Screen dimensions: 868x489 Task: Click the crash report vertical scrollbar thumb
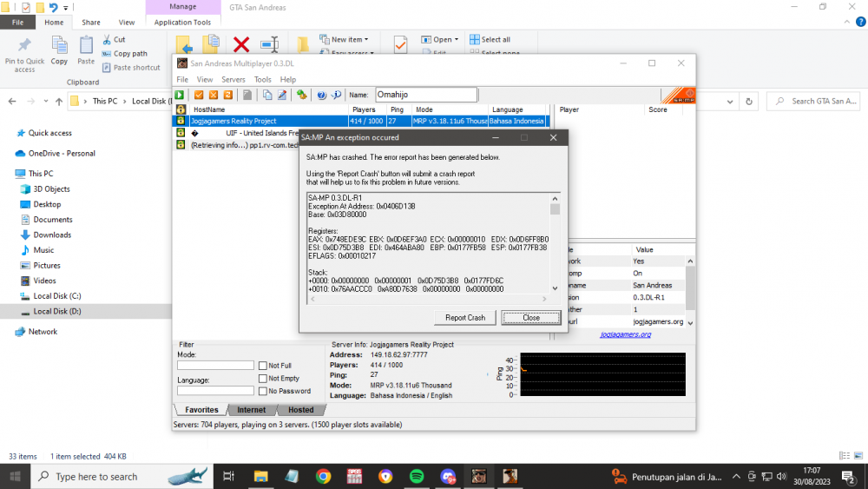click(x=555, y=209)
